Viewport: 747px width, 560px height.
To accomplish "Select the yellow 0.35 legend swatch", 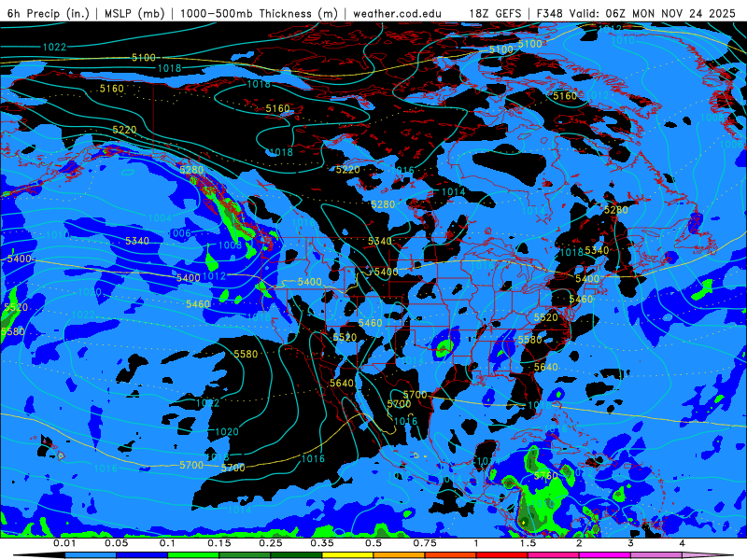I will [x=347, y=555].
